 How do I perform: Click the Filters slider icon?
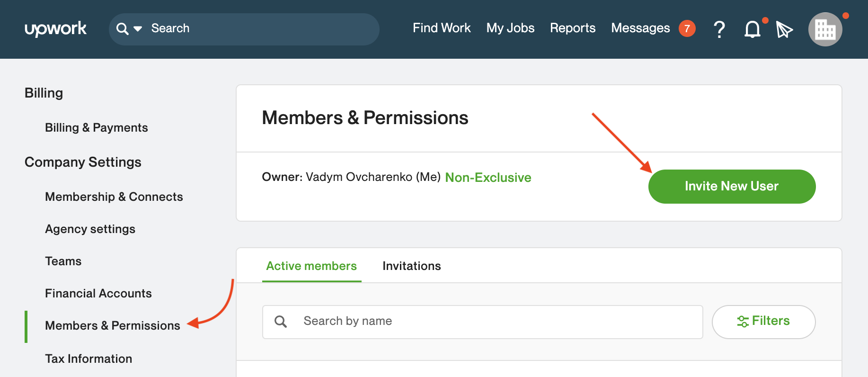[743, 322]
